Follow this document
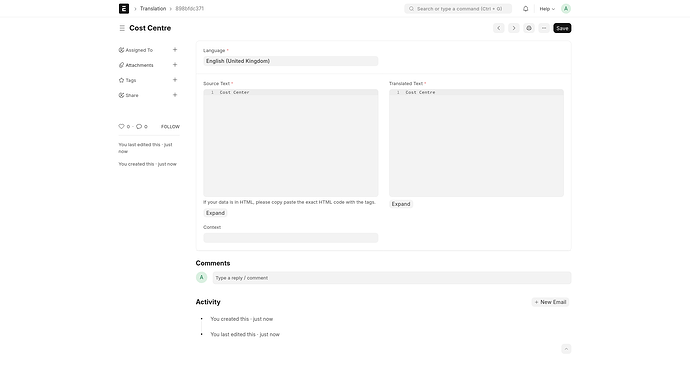The image size is (690, 379). point(170,127)
